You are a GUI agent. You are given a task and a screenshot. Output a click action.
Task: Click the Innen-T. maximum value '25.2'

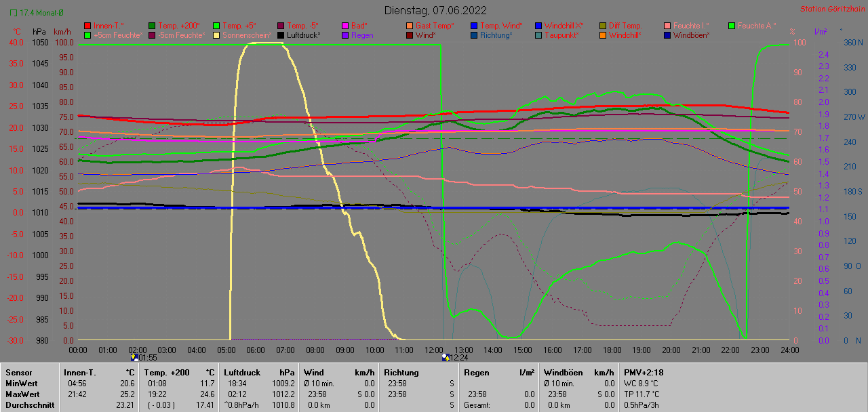point(127,394)
